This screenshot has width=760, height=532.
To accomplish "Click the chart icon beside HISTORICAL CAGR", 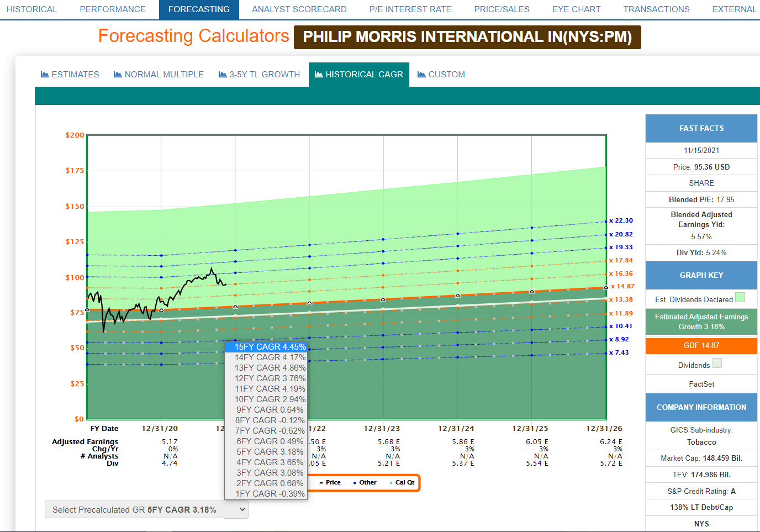I will coord(319,75).
